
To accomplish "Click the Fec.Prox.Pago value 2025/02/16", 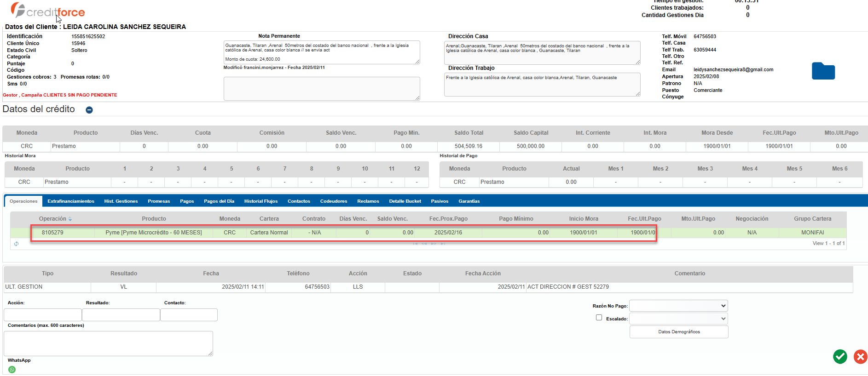I will [x=448, y=233].
